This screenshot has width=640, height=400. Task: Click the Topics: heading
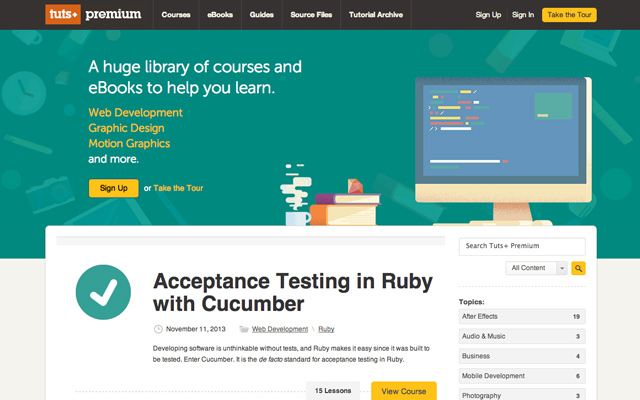[x=471, y=302]
